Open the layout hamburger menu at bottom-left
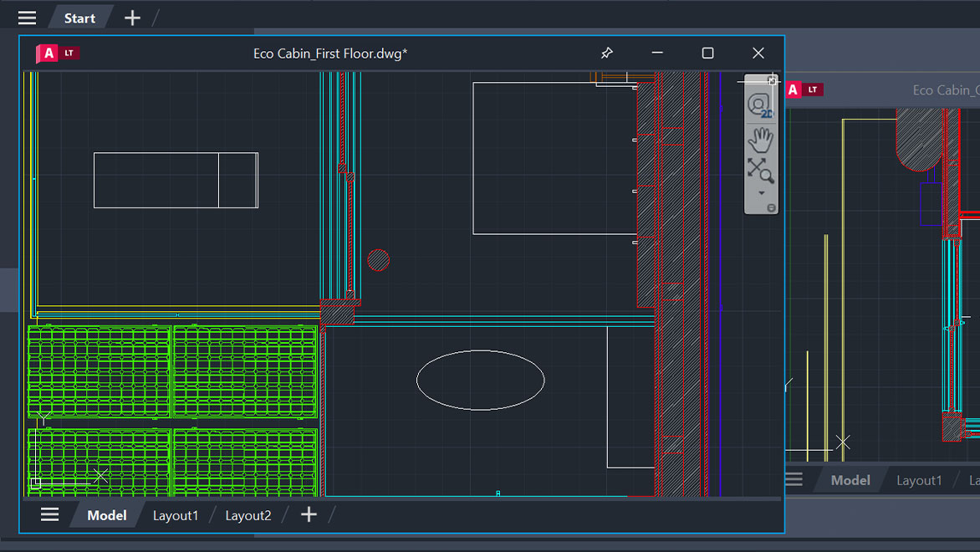 (x=49, y=514)
